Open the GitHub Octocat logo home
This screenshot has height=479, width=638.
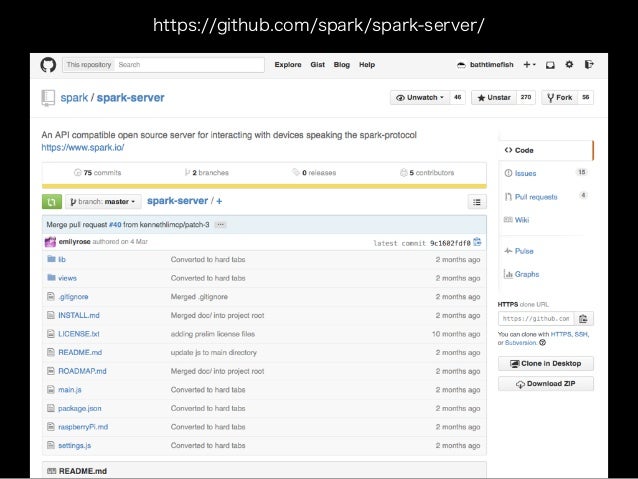[x=48, y=65]
